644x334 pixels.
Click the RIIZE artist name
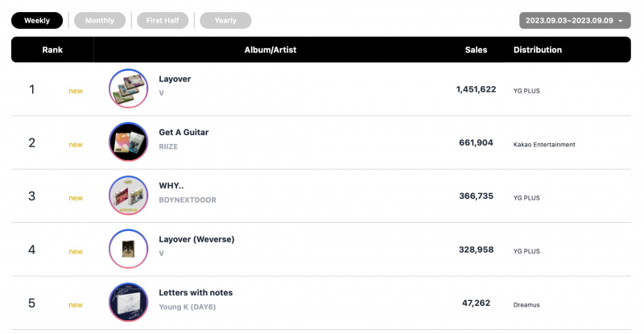168,146
